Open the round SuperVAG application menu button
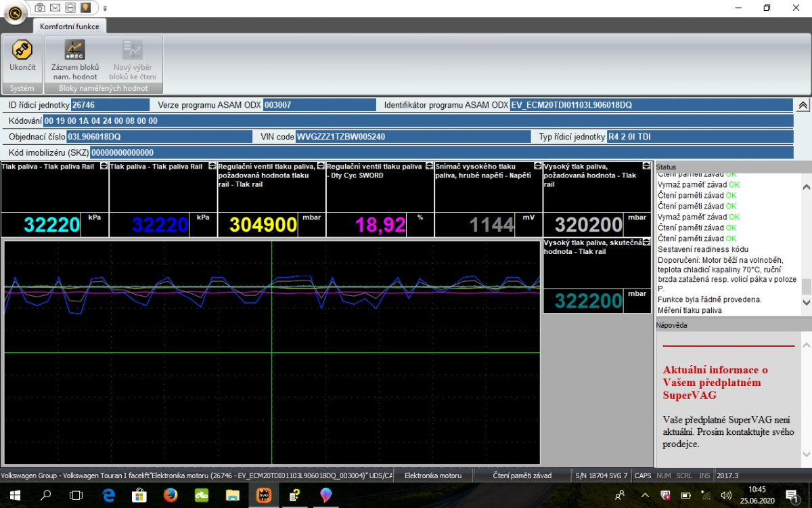Image resolution: width=812 pixels, height=508 pixels. pos(16,12)
